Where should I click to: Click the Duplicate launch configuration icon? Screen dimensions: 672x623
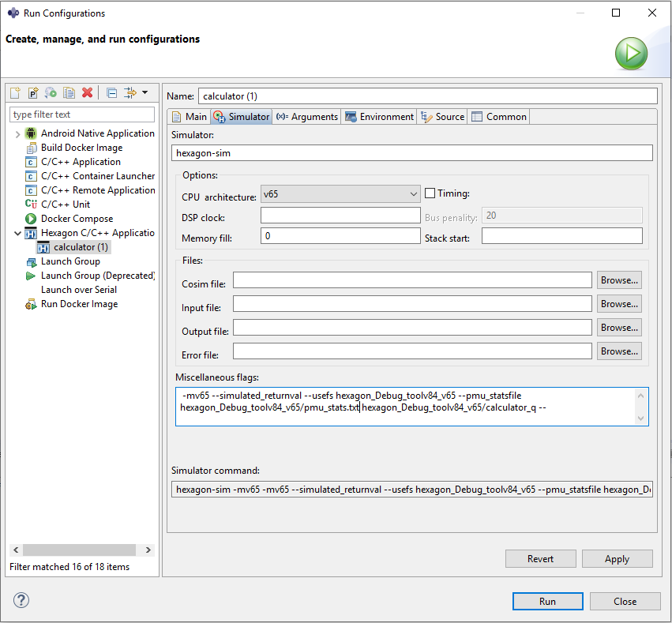[x=69, y=92]
